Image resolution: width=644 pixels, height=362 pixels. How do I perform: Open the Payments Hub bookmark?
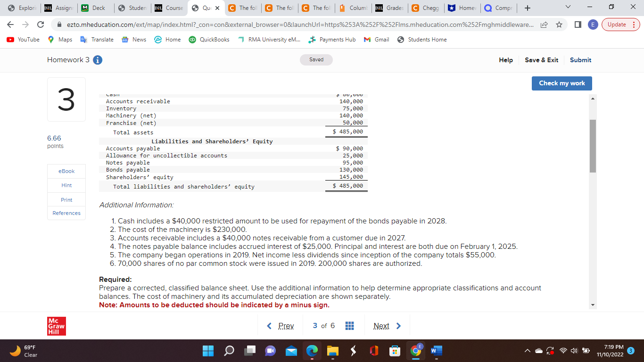(x=332, y=40)
